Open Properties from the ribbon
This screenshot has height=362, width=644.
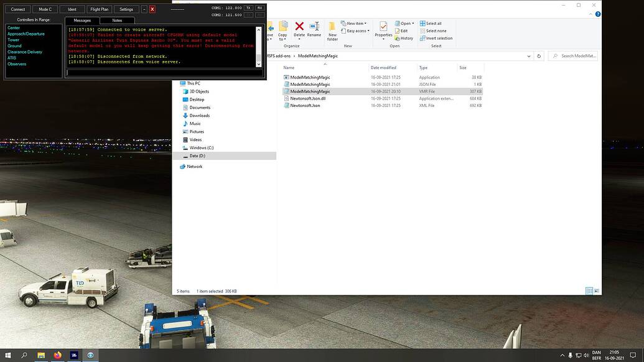[383, 27]
